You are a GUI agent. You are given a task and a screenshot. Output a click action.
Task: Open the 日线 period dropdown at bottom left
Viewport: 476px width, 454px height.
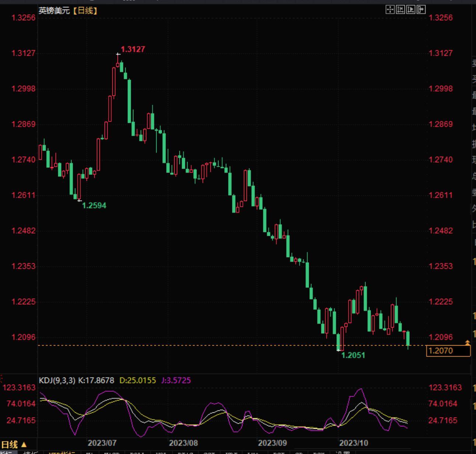point(14,444)
